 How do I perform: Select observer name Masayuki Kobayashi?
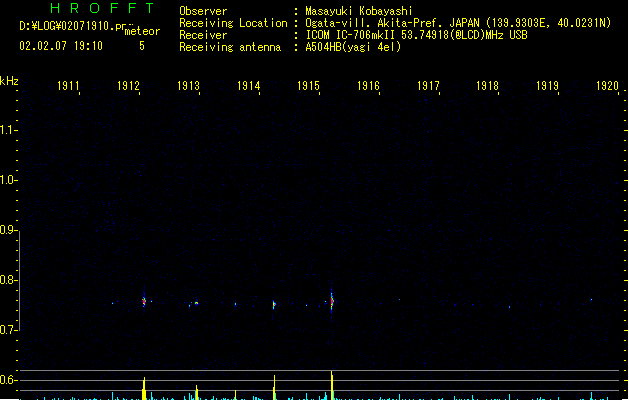pos(359,11)
